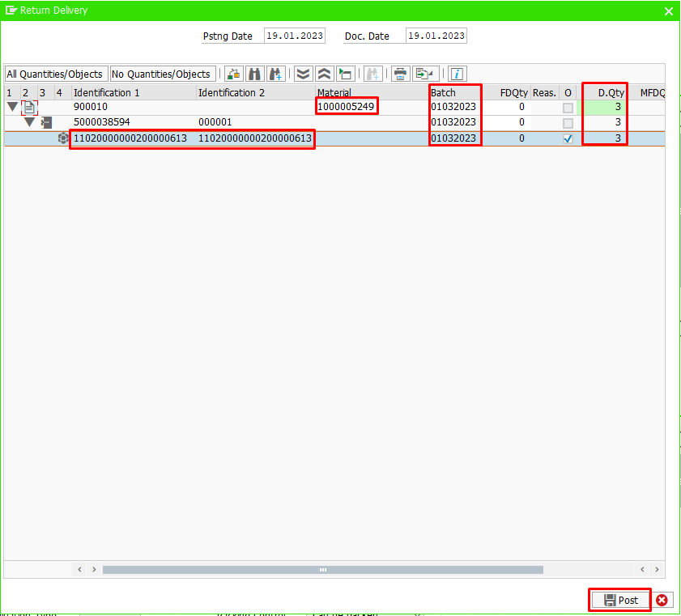Click the document icon in row 900010

click(x=29, y=107)
